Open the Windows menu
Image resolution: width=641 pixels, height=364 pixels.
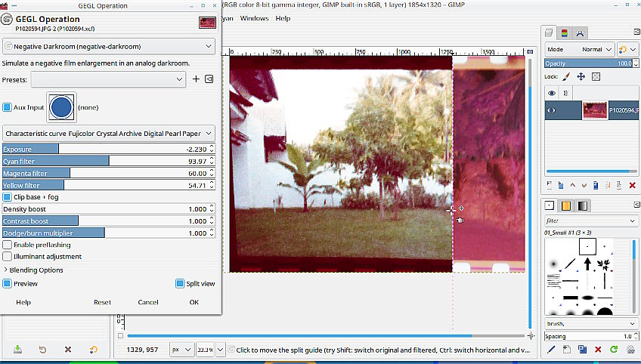[254, 18]
